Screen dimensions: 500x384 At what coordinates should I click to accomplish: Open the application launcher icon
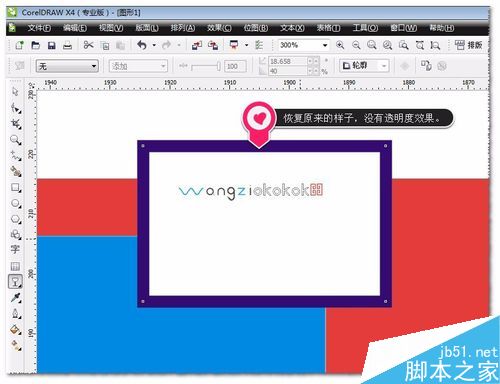[234, 45]
